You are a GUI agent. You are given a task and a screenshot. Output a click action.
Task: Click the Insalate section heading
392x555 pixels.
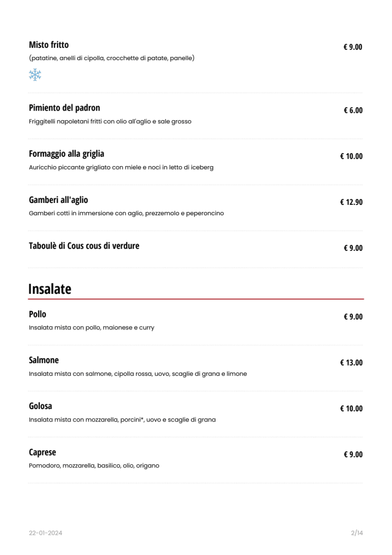(x=50, y=289)
